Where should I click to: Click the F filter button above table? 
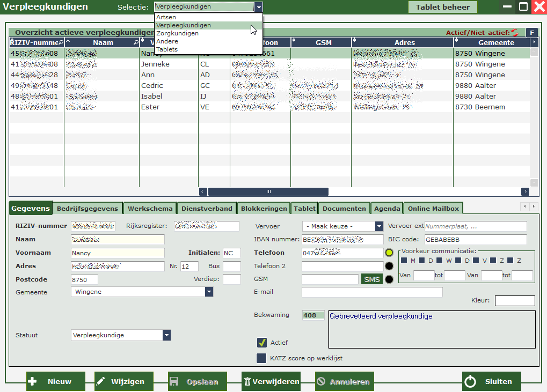pos(531,33)
